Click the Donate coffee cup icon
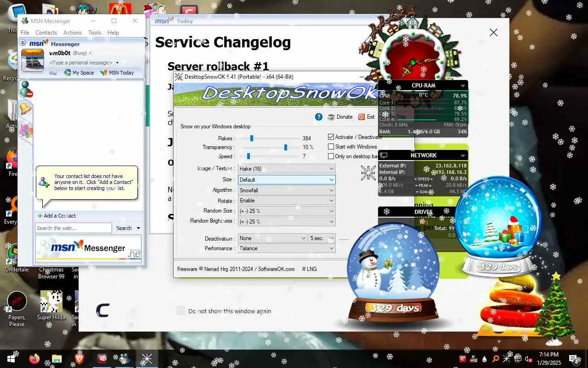Screen dimensions: 588x368 pos(331,117)
